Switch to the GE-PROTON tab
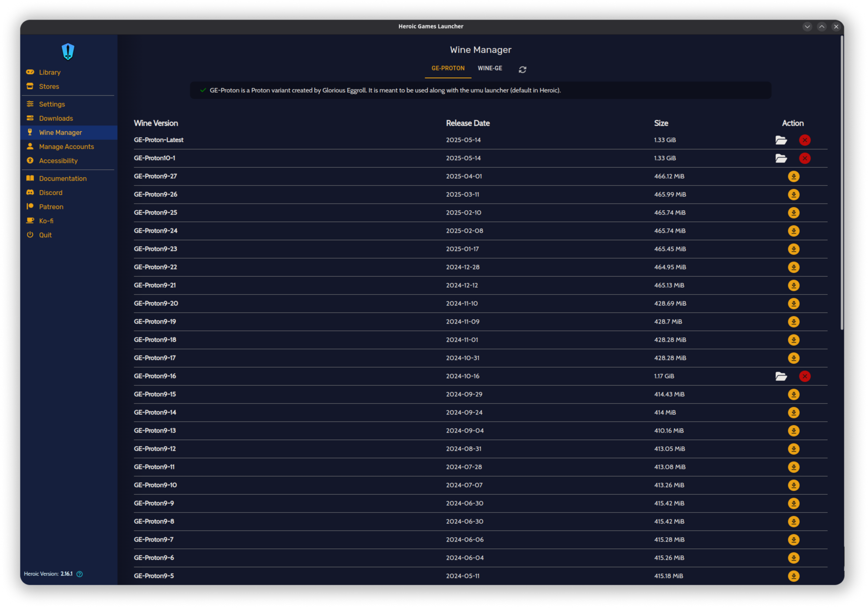 [448, 69]
